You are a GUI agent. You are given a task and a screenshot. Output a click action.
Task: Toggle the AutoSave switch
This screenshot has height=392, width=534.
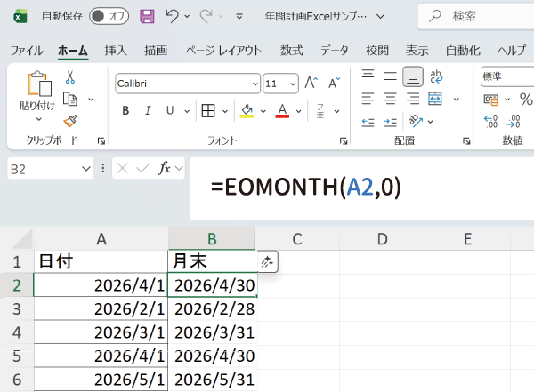pos(109,16)
